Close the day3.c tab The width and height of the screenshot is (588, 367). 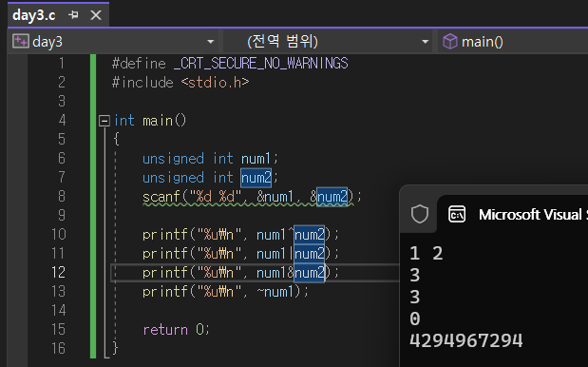point(96,15)
